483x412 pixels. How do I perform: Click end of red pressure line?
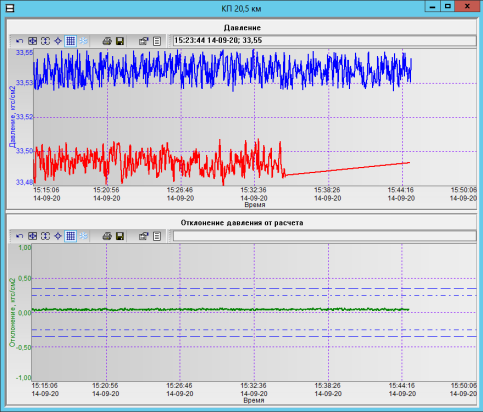409,163
